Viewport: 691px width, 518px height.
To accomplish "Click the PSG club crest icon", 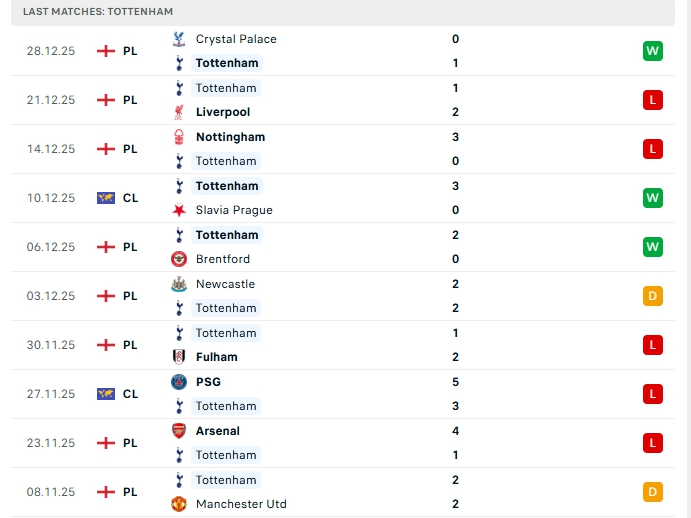I will pos(179,382).
